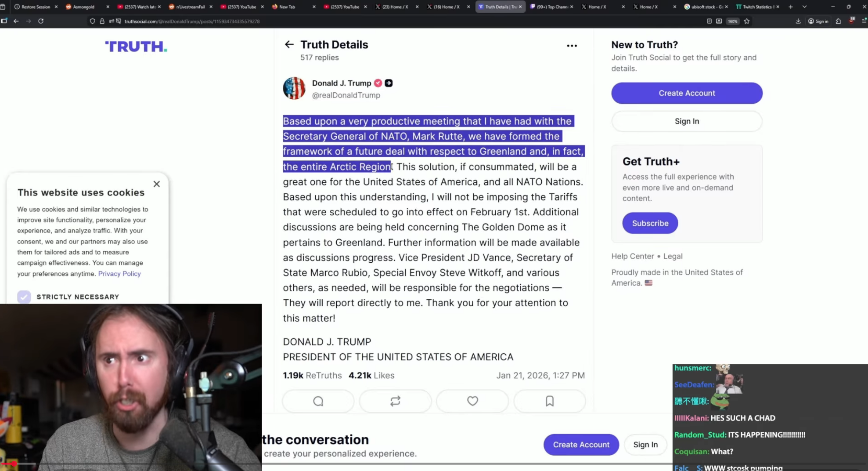
Task: Open the three-dot post options menu
Action: click(x=572, y=46)
